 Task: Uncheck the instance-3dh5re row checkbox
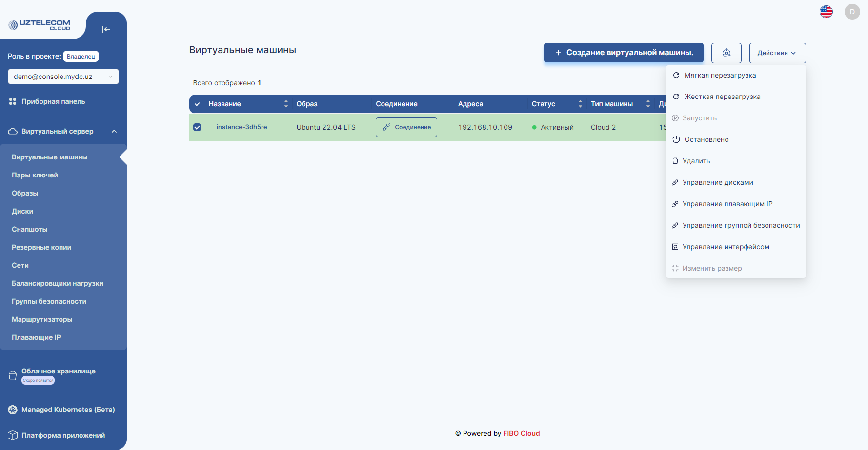[x=197, y=127]
